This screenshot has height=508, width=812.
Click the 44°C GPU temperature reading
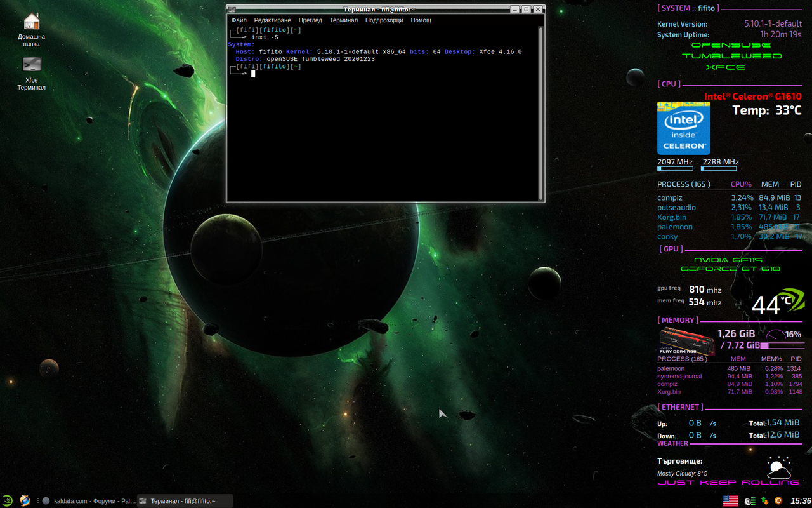[x=771, y=304]
